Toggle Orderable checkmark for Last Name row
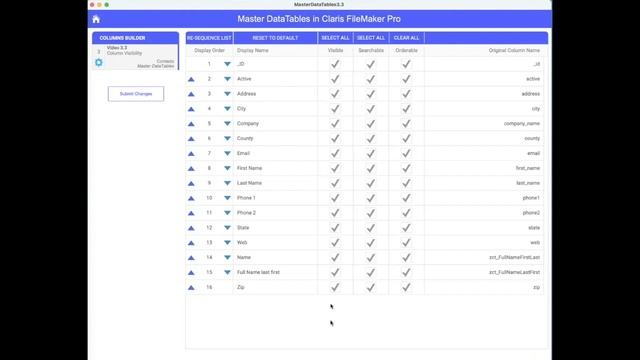Image resolution: width=640 pixels, height=360 pixels. point(406,183)
